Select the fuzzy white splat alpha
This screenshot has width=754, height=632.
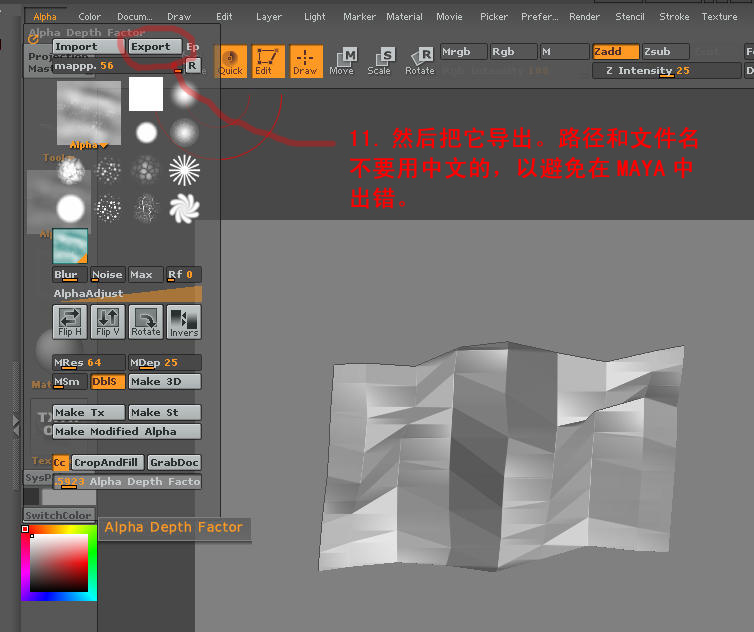pyautogui.click(x=71, y=170)
